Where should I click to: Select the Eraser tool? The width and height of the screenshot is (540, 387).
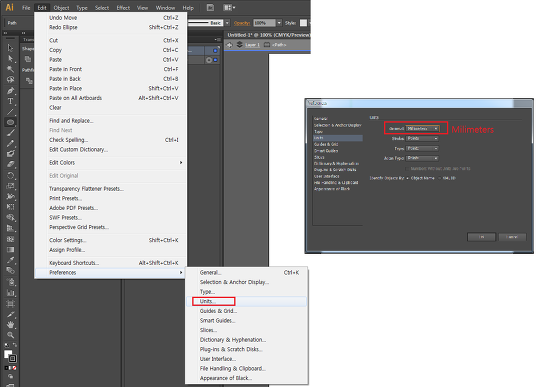[10, 165]
